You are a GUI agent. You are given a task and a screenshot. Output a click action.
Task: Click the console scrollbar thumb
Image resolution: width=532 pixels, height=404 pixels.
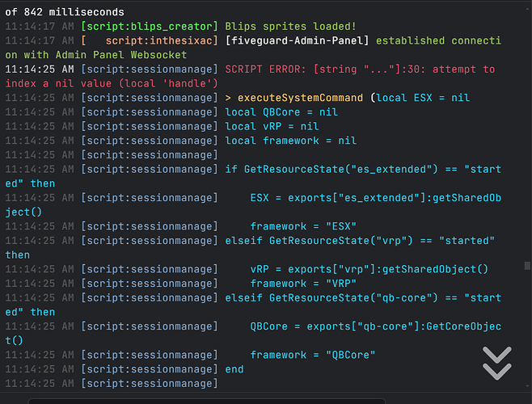tap(528, 265)
